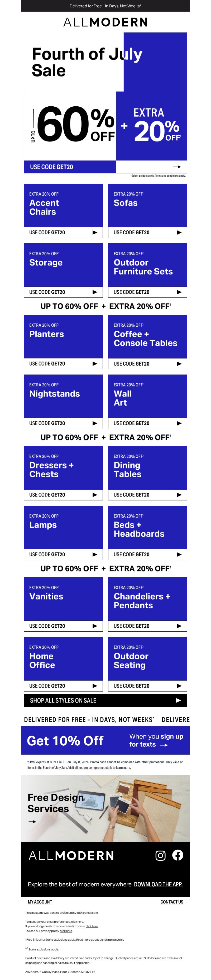This screenshot has width=211, height=980.
Task: Click the play arrow under Sofas tile
Action: coord(179,233)
